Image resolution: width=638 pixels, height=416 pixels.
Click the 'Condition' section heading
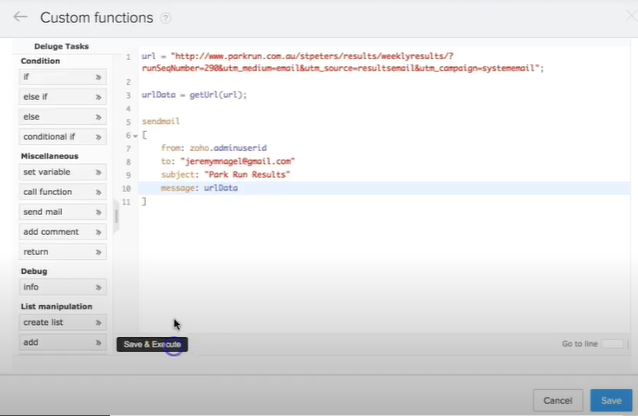[x=40, y=61]
